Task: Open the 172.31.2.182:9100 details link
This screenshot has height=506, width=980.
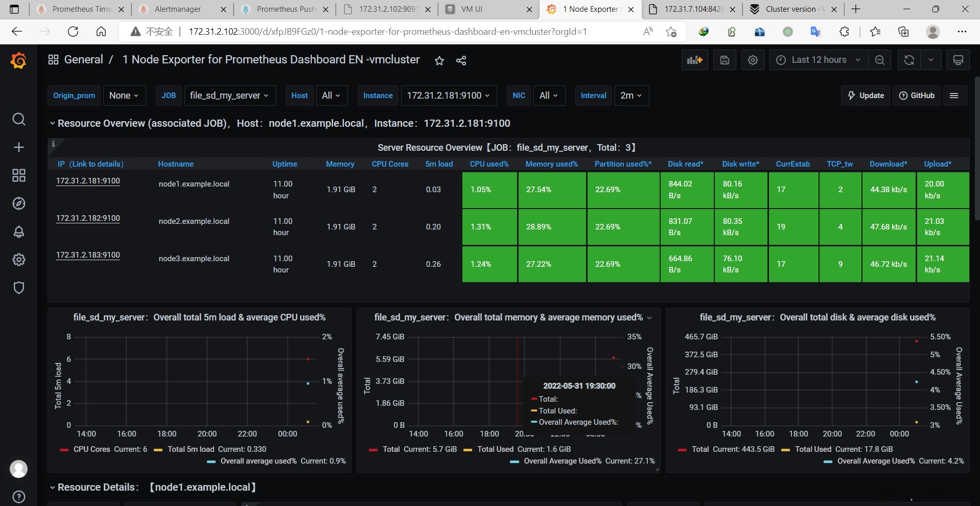Action: tap(88, 218)
